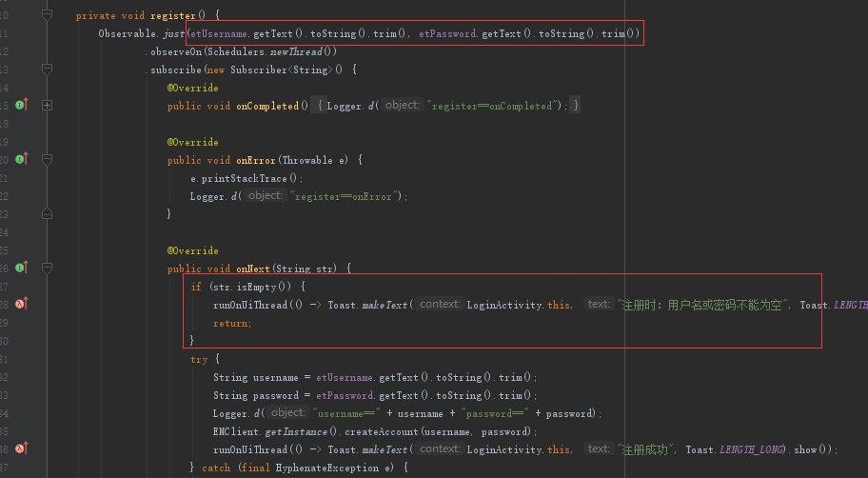Expand the collapsed onCompleted body at its opening brace

coord(320,106)
